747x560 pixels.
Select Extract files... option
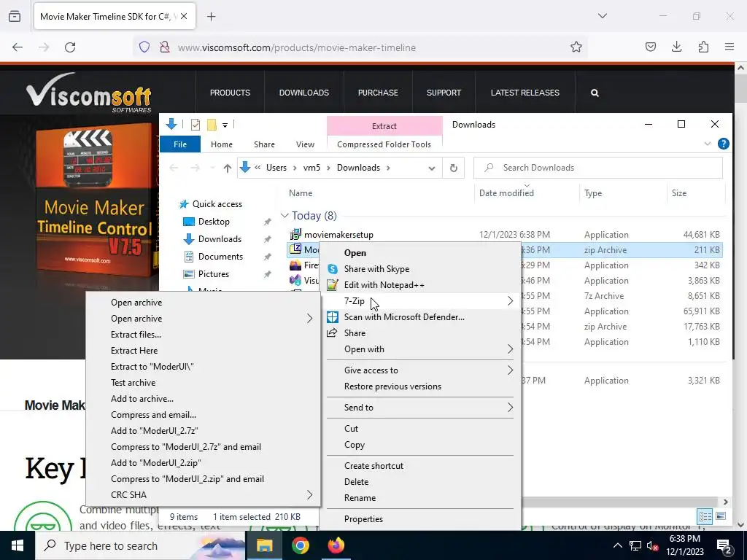pos(136,334)
